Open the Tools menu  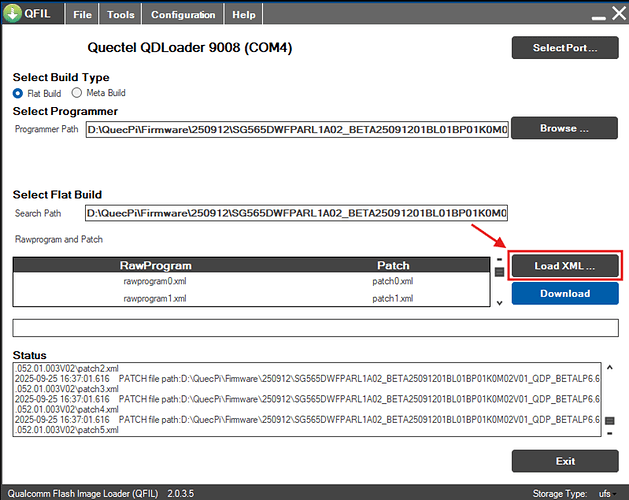[x=120, y=14]
